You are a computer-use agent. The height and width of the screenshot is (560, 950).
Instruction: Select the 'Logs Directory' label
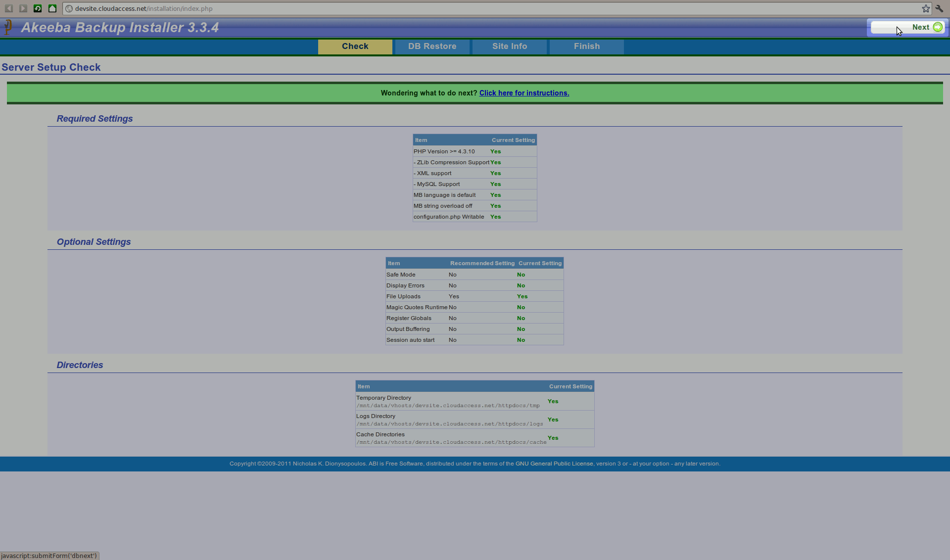click(x=376, y=416)
